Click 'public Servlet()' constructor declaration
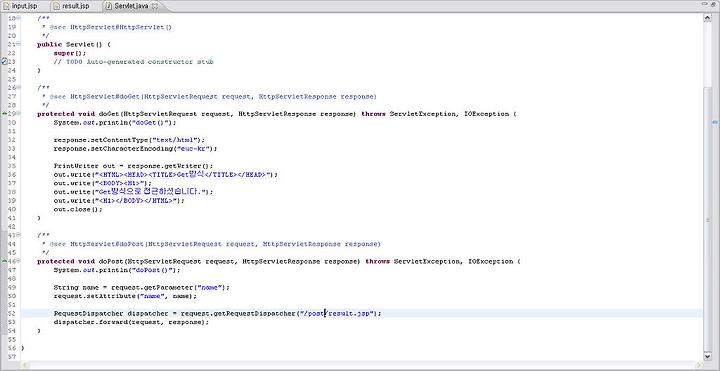 [73, 45]
